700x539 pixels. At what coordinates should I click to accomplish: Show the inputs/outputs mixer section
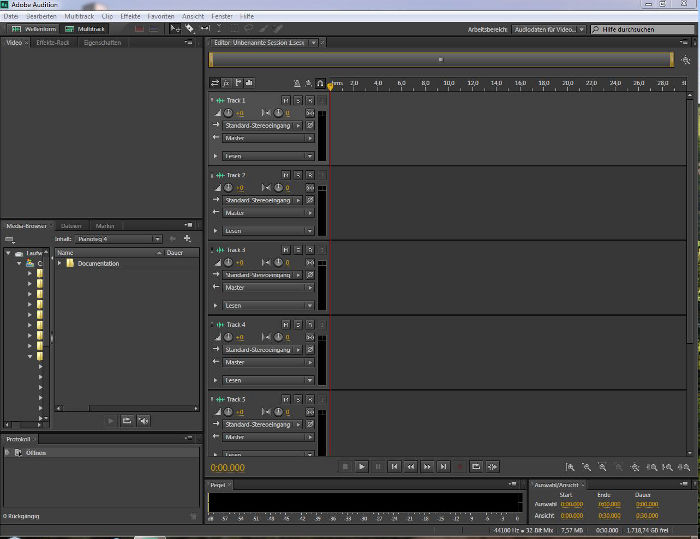(x=215, y=83)
